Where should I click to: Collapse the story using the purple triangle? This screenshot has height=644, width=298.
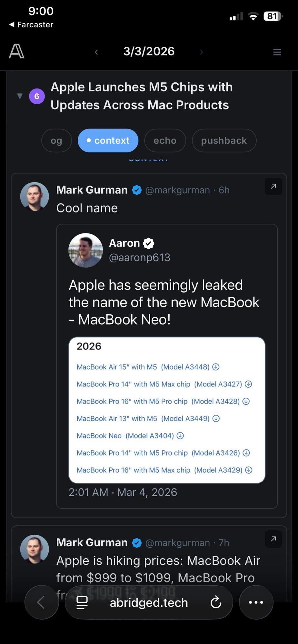[x=19, y=96]
